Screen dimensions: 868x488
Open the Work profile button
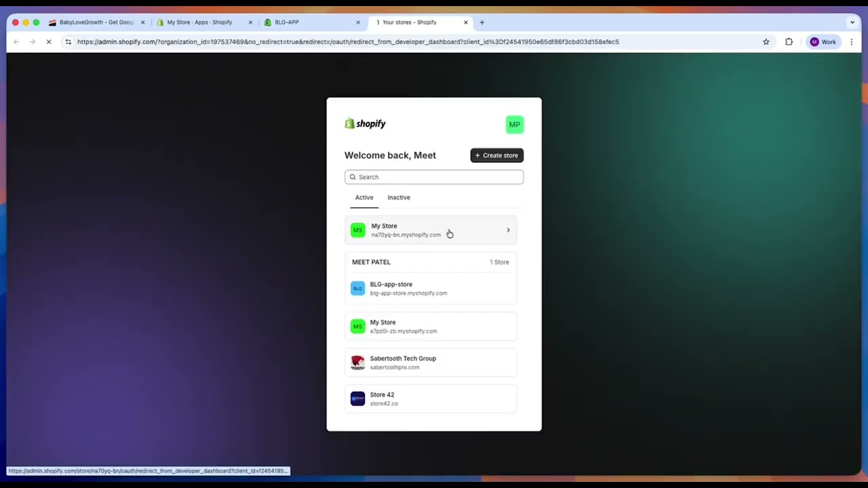[x=823, y=42]
